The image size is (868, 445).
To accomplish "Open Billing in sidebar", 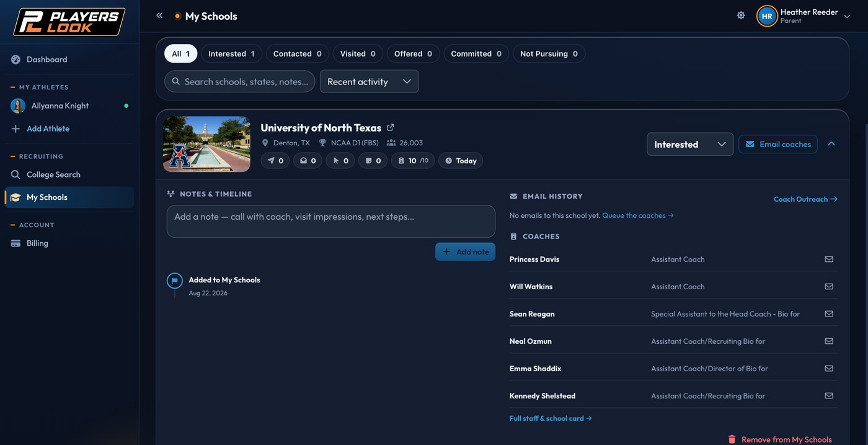I will 69,243.
